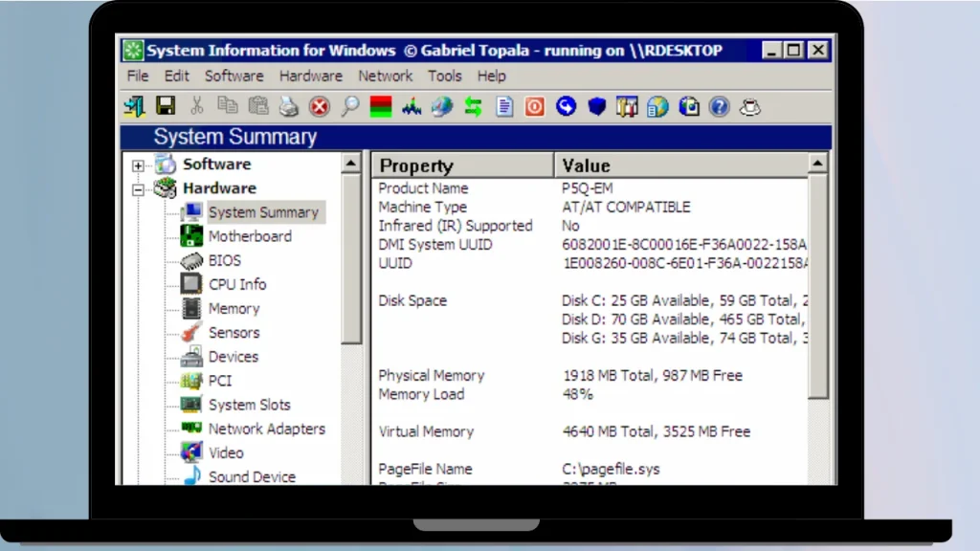Click the blue circular arrow icon
This screenshot has width=980, height=551.
coord(566,107)
